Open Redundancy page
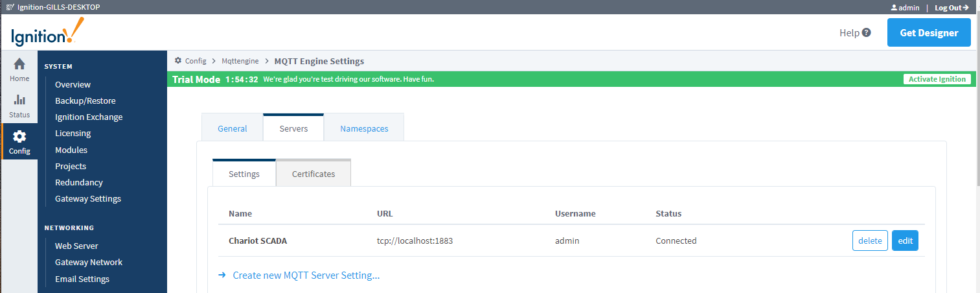 click(79, 182)
